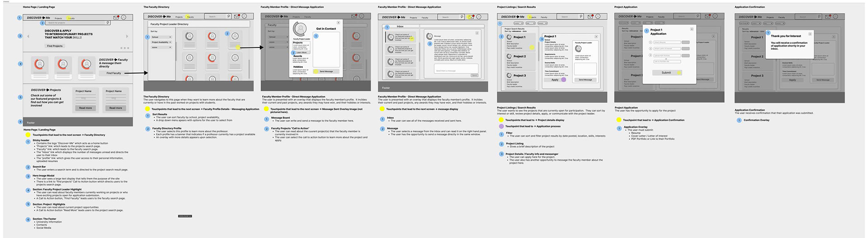
Task: Click the Find Projects button on Home Page
Action: [x=55, y=46]
